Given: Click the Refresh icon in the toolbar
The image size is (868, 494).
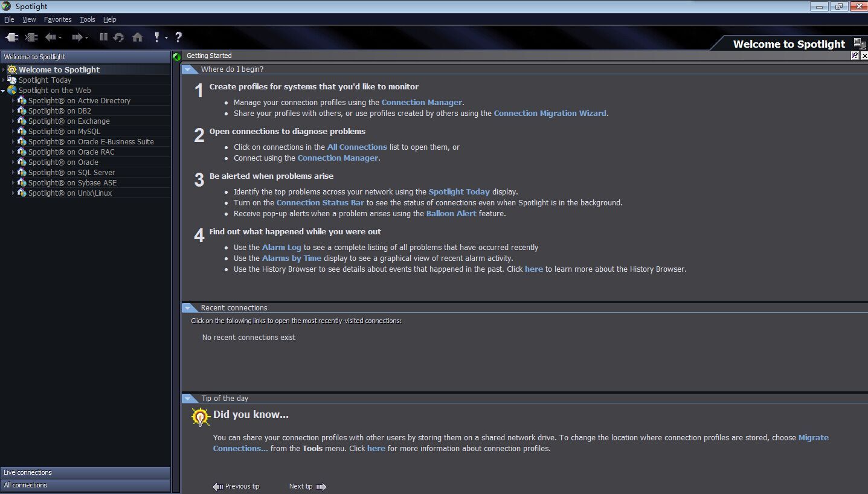Looking at the screenshot, I should point(118,37).
